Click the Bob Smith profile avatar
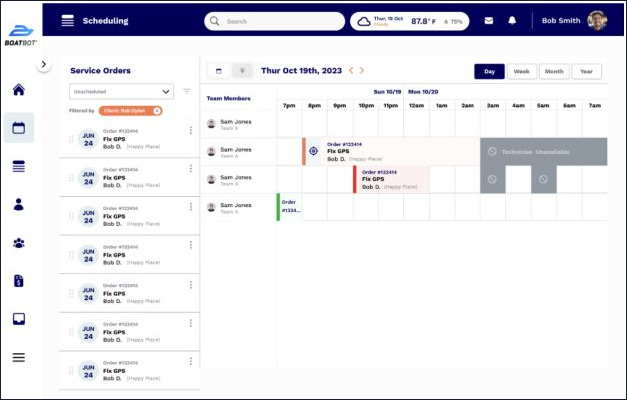The image size is (627, 400). (x=597, y=20)
